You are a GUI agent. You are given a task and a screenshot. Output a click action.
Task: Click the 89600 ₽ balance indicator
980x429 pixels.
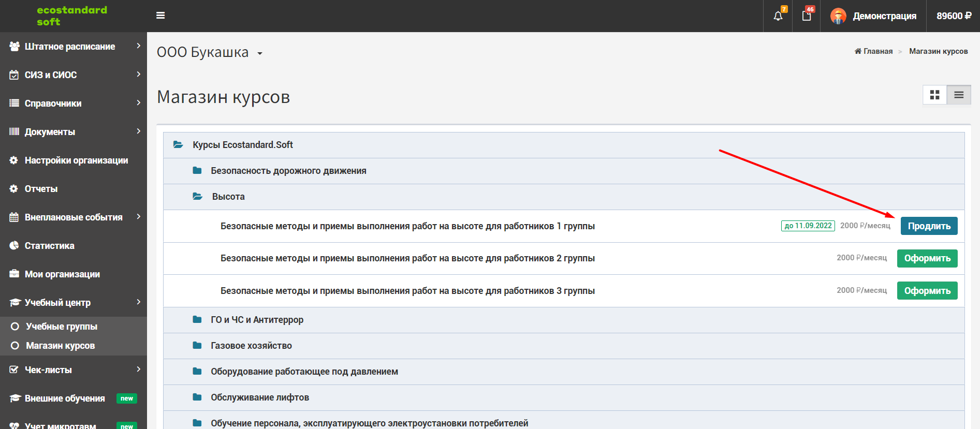coord(954,16)
